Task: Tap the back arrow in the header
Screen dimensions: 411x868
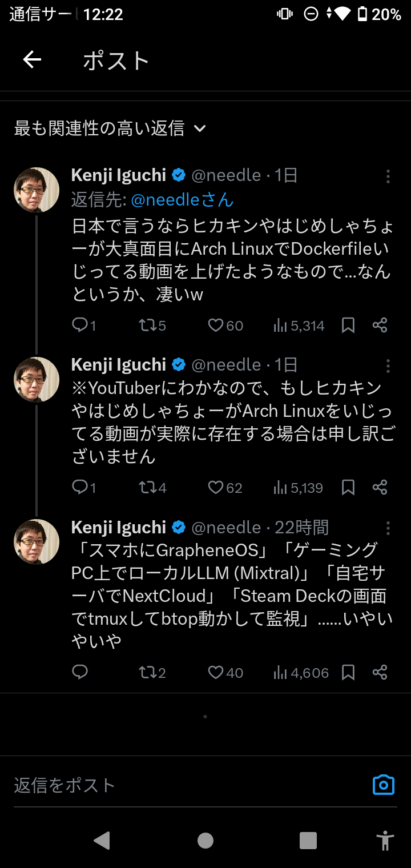Action: tap(32, 59)
